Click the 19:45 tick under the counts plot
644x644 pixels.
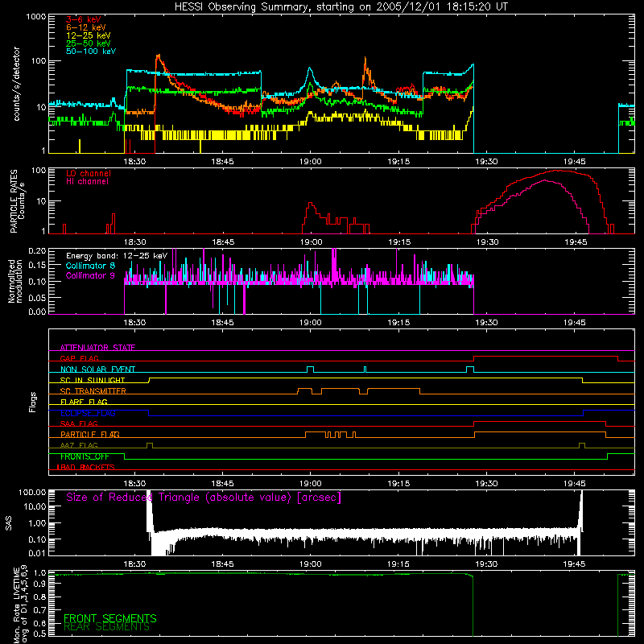click(x=574, y=162)
